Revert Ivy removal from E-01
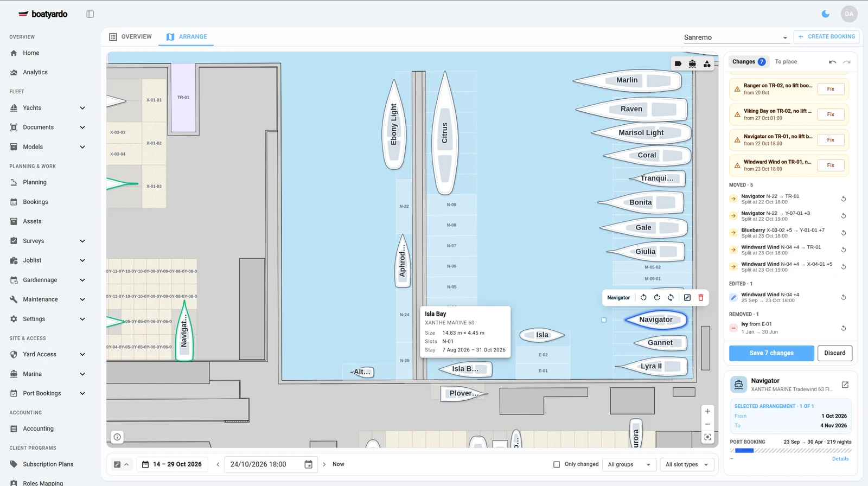This screenshot has width=868, height=486. [x=844, y=328]
